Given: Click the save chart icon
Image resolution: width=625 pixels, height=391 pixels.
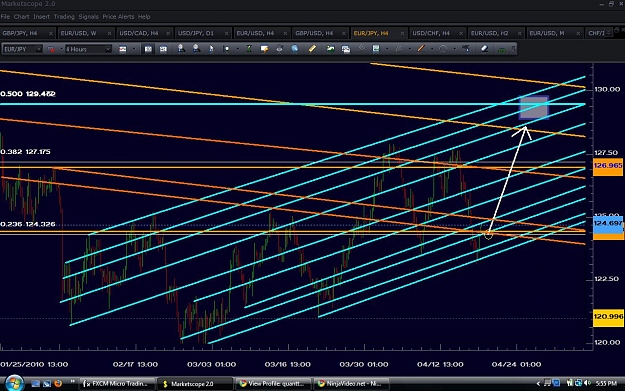Looking at the screenshot, I should (x=376, y=49).
